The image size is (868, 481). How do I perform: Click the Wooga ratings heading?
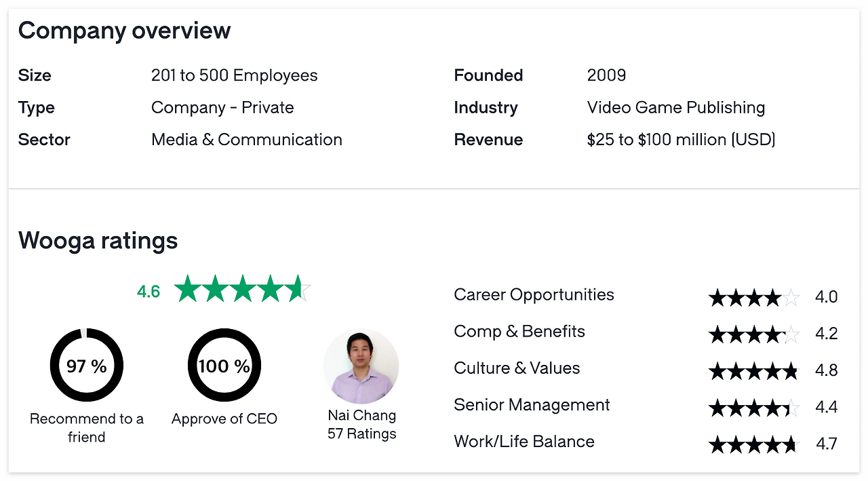[98, 241]
